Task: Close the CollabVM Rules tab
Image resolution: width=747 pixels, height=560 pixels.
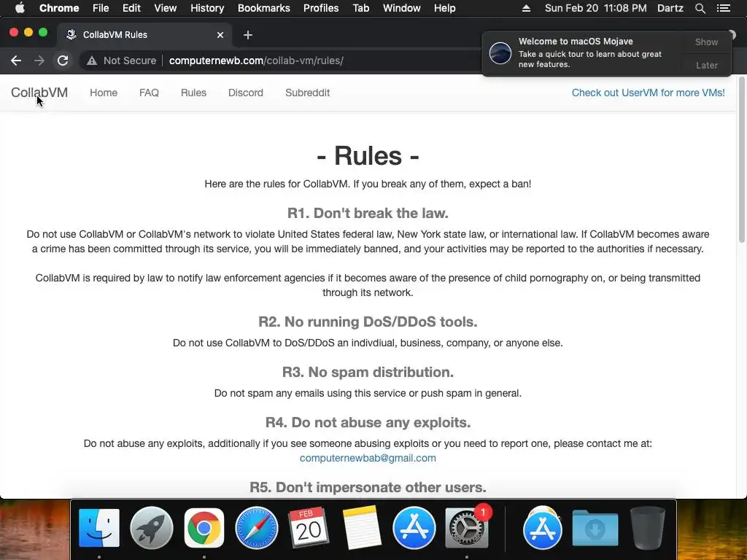Action: (220, 35)
